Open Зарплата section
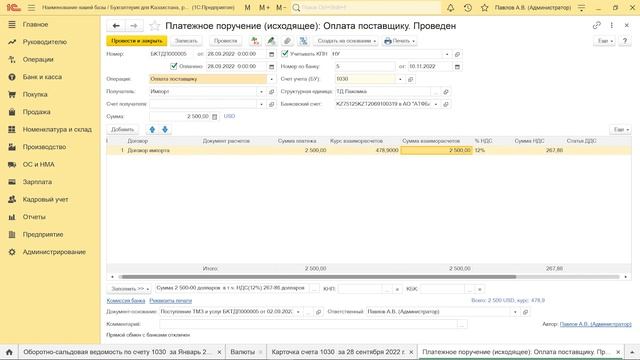The height and width of the screenshot is (360, 640). [37, 182]
